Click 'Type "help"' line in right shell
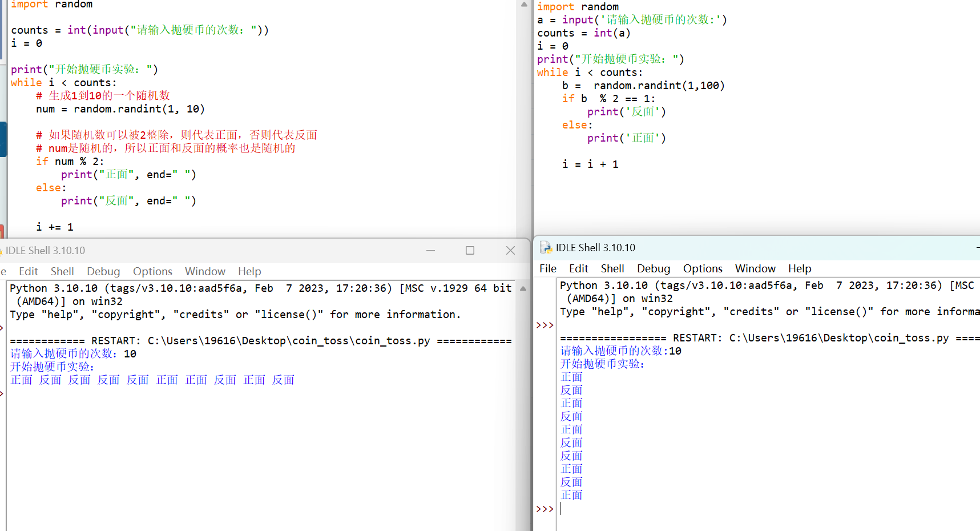Screen dimensions: 980x531 coord(769,312)
